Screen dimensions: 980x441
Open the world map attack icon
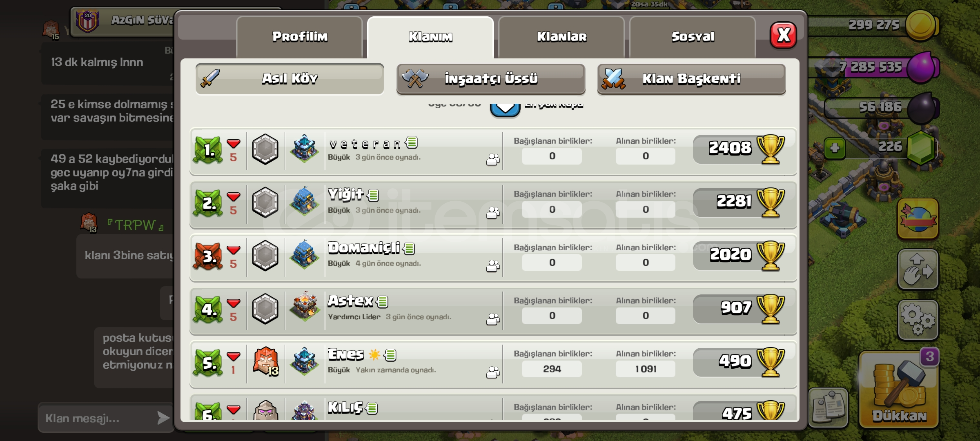coord(918,219)
